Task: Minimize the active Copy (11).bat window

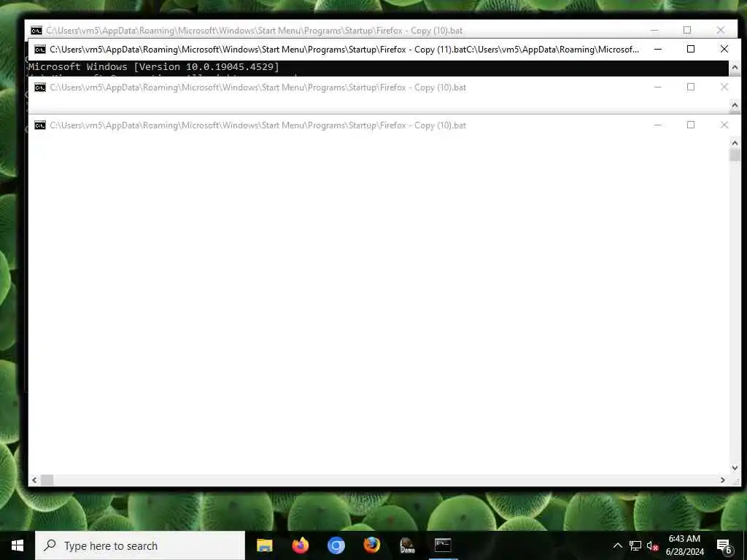Action: (658, 49)
